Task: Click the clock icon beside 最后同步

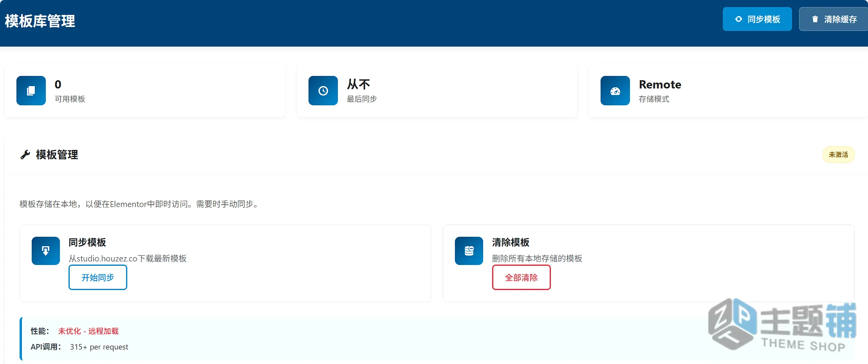Action: (323, 91)
